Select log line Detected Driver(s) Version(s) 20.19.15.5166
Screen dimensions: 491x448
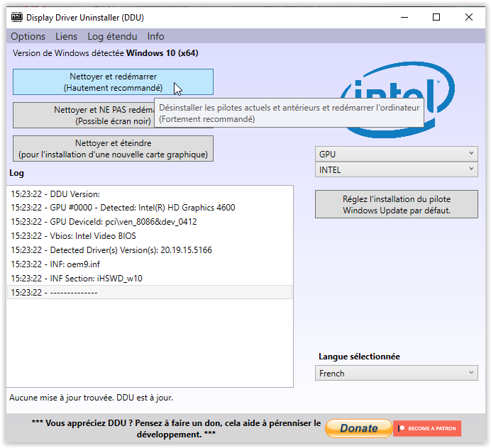150,250
